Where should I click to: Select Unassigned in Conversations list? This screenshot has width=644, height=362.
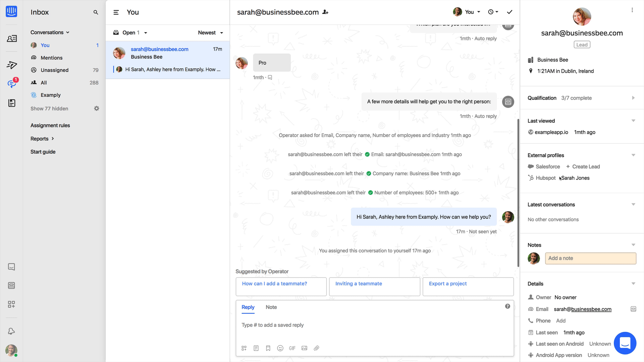pyautogui.click(x=54, y=70)
